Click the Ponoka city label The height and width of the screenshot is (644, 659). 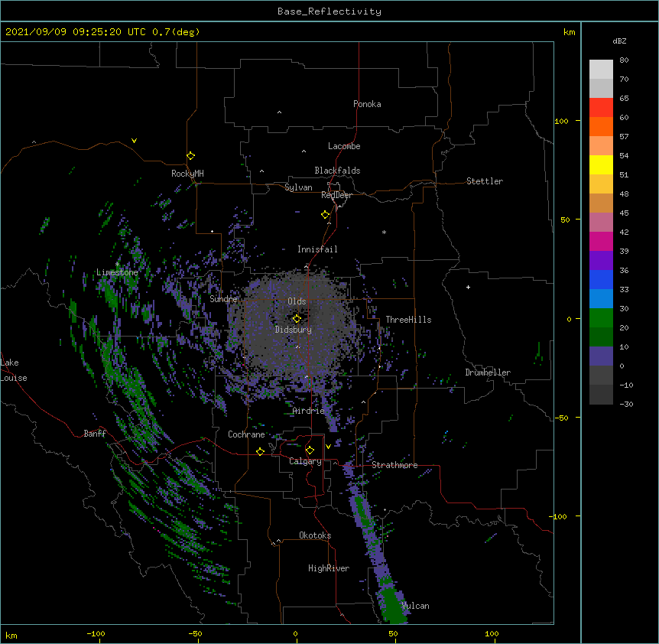367,104
